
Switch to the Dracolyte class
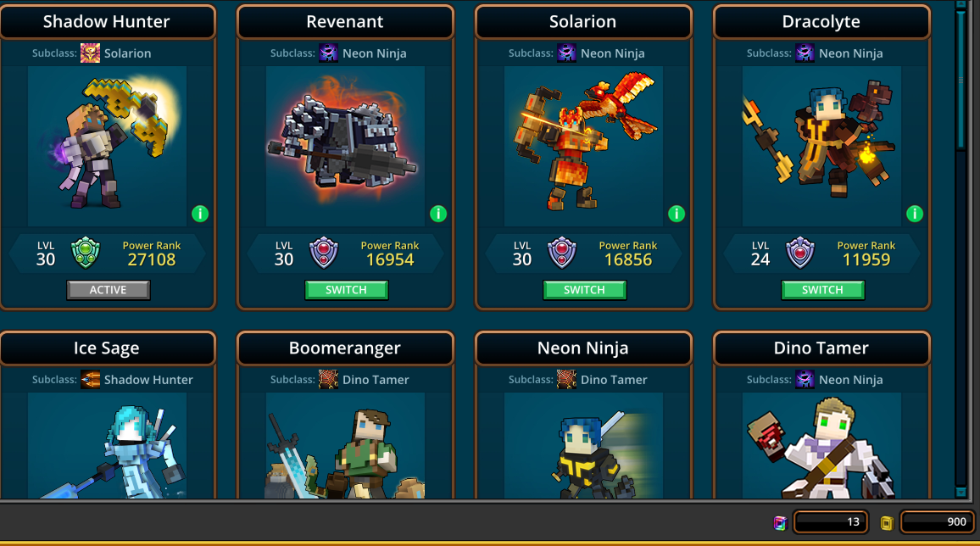click(822, 290)
